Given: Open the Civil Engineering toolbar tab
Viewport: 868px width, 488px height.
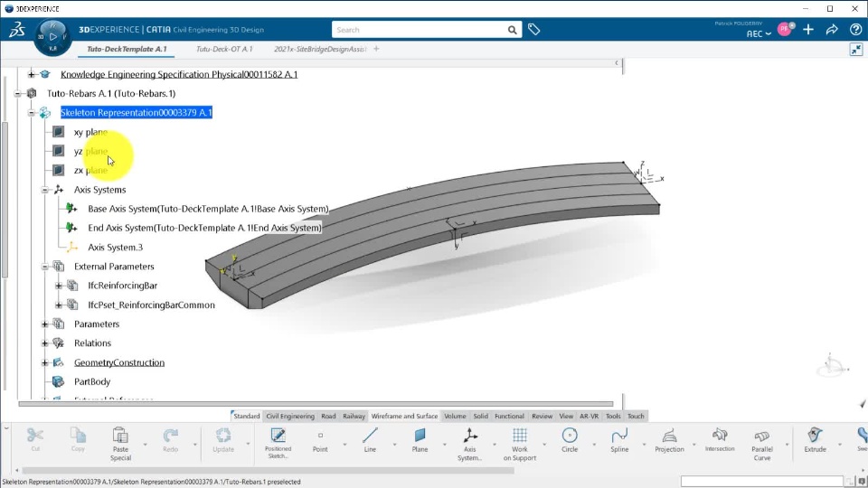Looking at the screenshot, I should click(290, 416).
